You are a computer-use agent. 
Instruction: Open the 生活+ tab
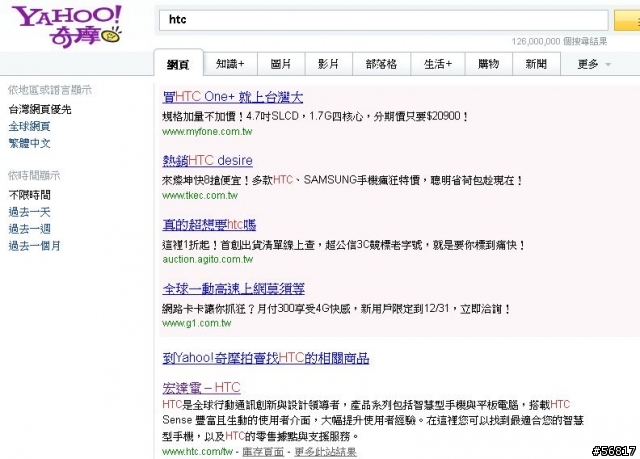[438, 64]
